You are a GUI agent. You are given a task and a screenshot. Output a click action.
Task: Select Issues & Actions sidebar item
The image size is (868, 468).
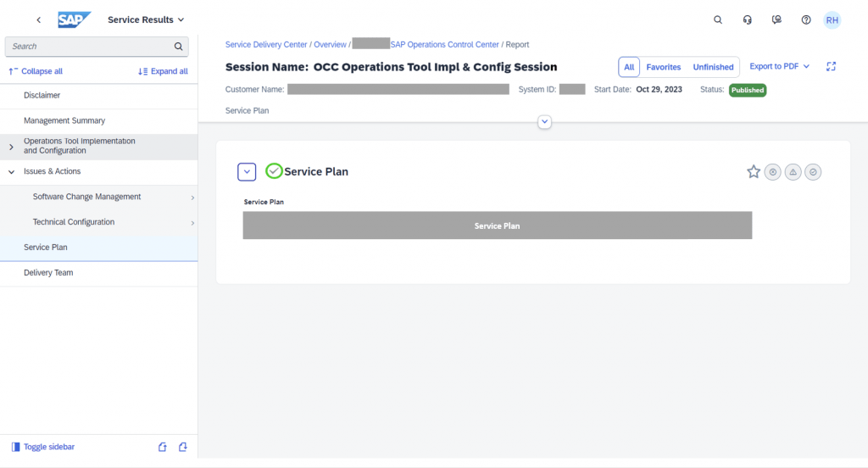coord(98,172)
